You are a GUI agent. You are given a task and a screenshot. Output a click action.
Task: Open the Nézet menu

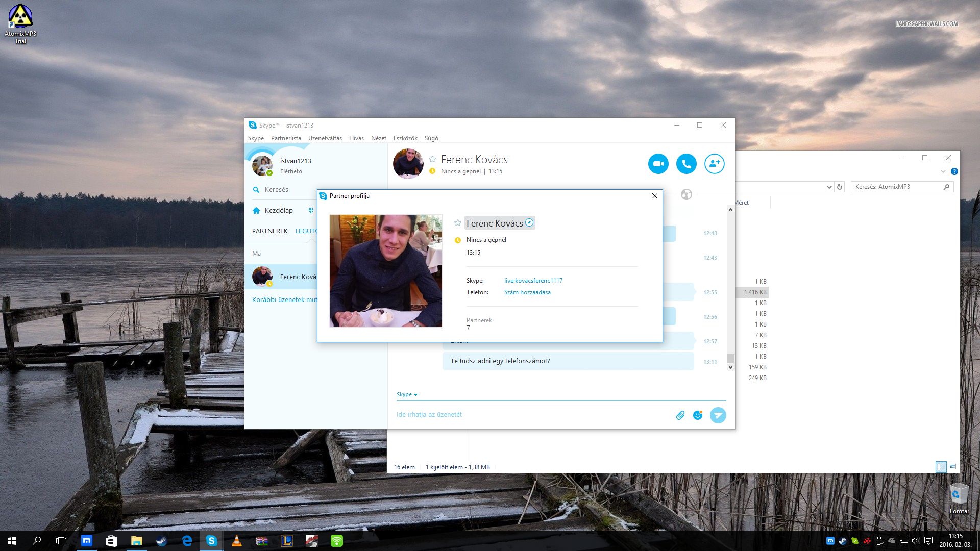point(379,138)
